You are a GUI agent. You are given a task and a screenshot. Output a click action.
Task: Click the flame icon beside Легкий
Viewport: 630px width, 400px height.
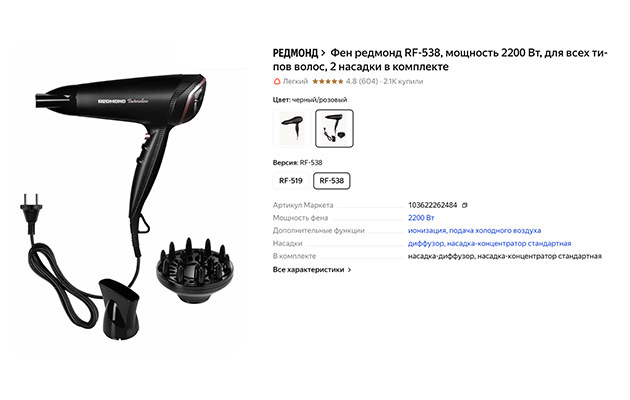point(276,82)
